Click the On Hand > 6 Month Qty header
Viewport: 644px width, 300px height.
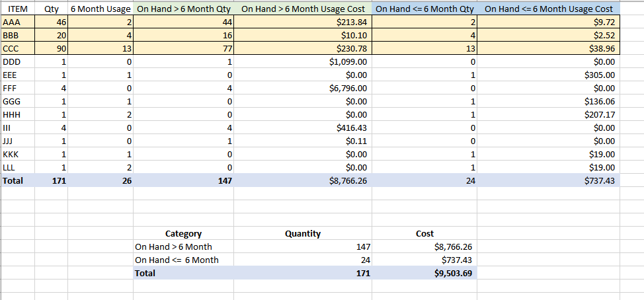[184, 9]
